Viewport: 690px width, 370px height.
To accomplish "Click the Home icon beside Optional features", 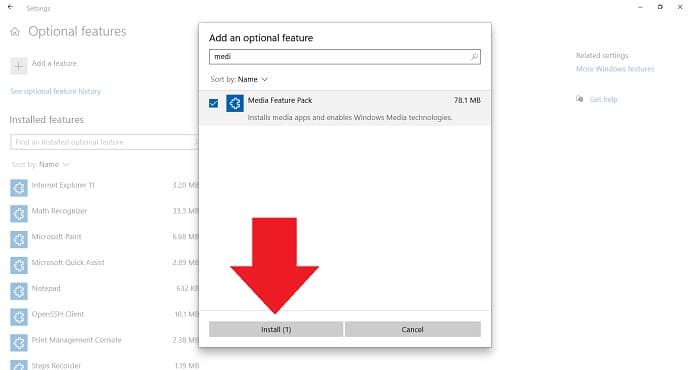I will click(15, 32).
